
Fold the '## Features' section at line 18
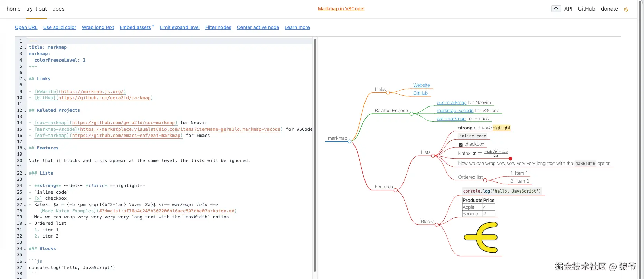tap(25, 148)
